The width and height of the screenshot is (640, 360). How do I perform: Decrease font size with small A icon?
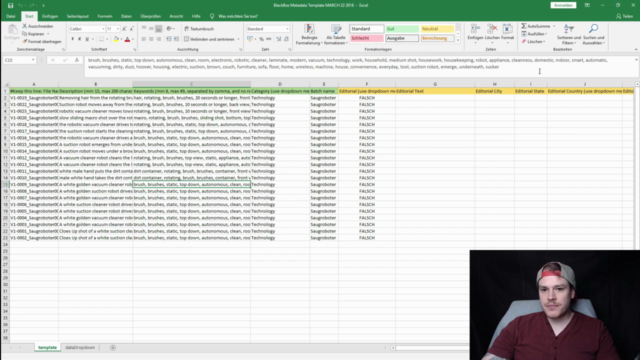(x=131, y=29)
